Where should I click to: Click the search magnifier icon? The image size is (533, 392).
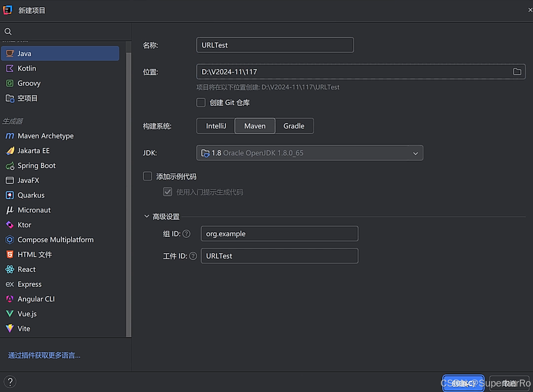(x=8, y=32)
